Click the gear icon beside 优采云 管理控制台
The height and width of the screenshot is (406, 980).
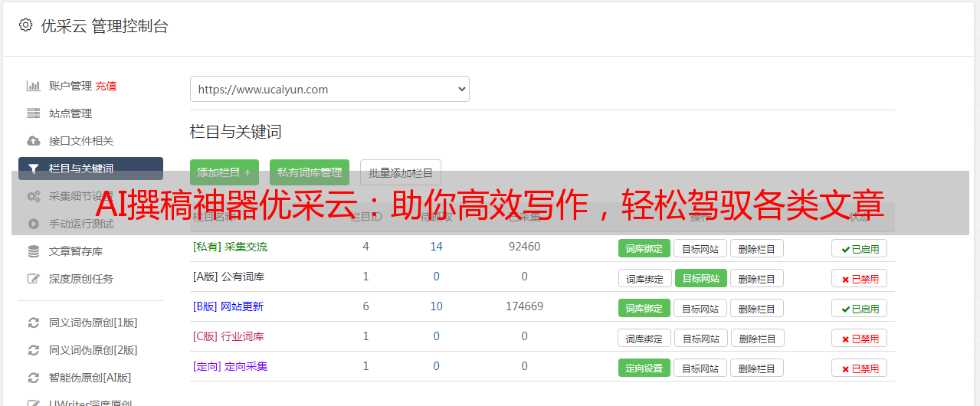[x=25, y=25]
